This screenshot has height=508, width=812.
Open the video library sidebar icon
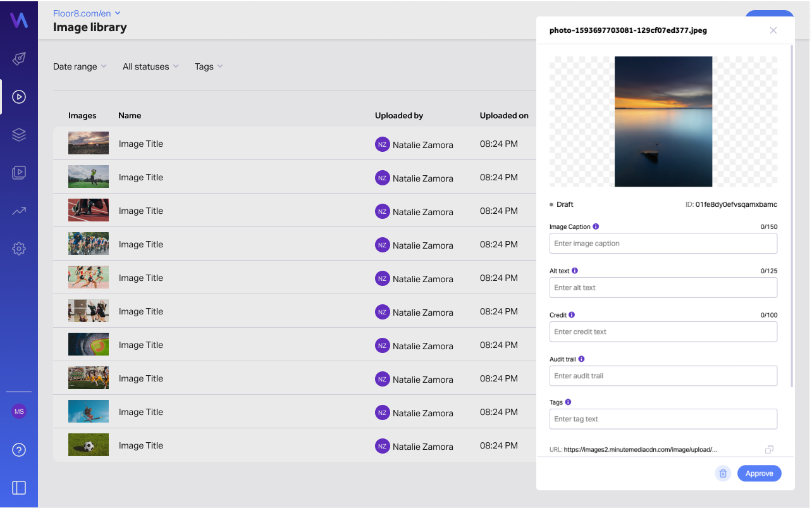[19, 173]
